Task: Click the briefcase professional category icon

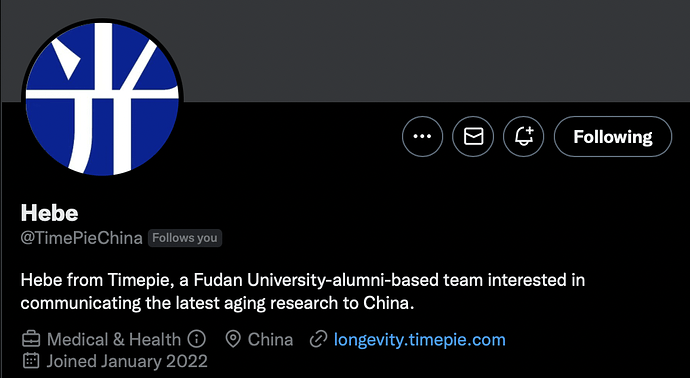Action: pos(31,339)
